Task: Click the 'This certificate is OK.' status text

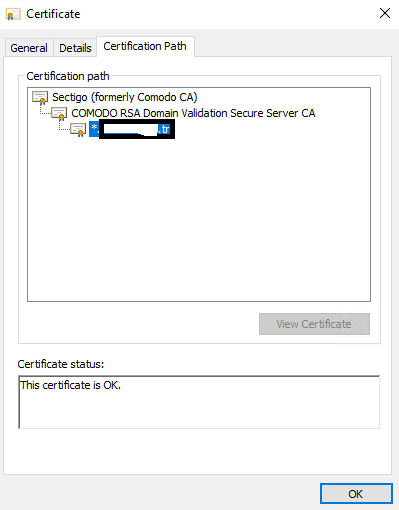Action: [70, 385]
